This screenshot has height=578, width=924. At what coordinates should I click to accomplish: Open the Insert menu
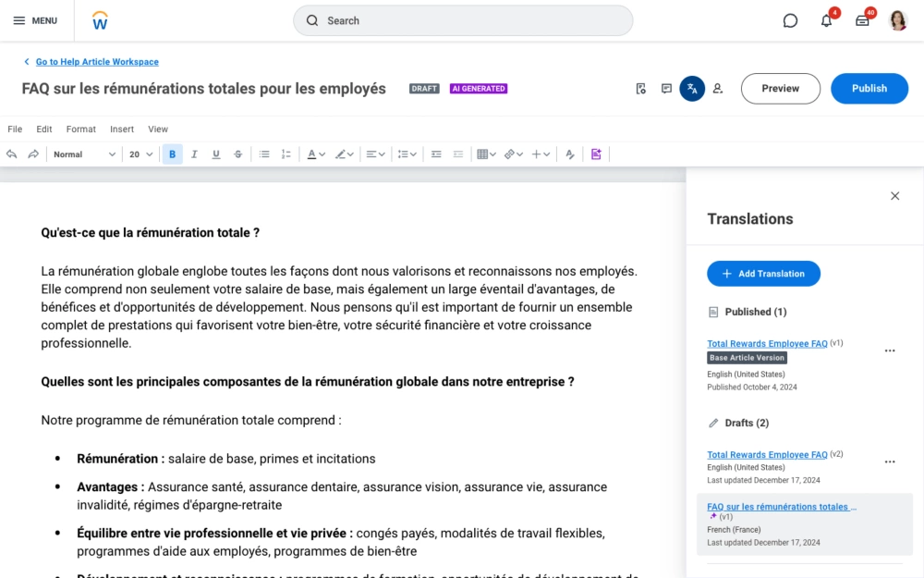pyautogui.click(x=122, y=129)
